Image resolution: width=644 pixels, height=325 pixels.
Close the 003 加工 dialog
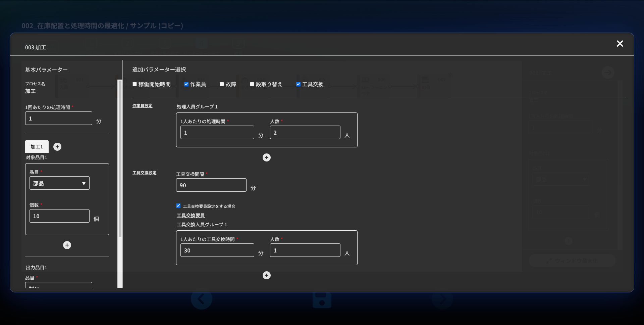620,44
